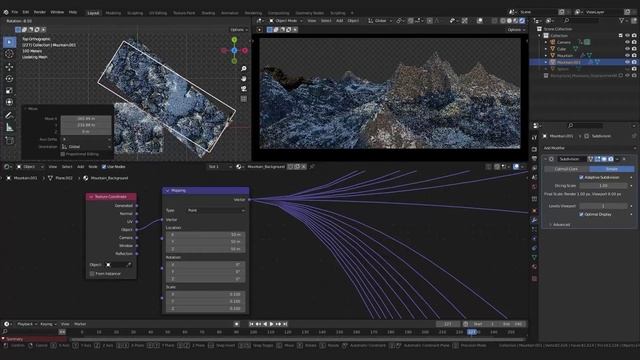
Task: Open the Mapping node Type dropdown
Action: pyautogui.click(x=216, y=211)
